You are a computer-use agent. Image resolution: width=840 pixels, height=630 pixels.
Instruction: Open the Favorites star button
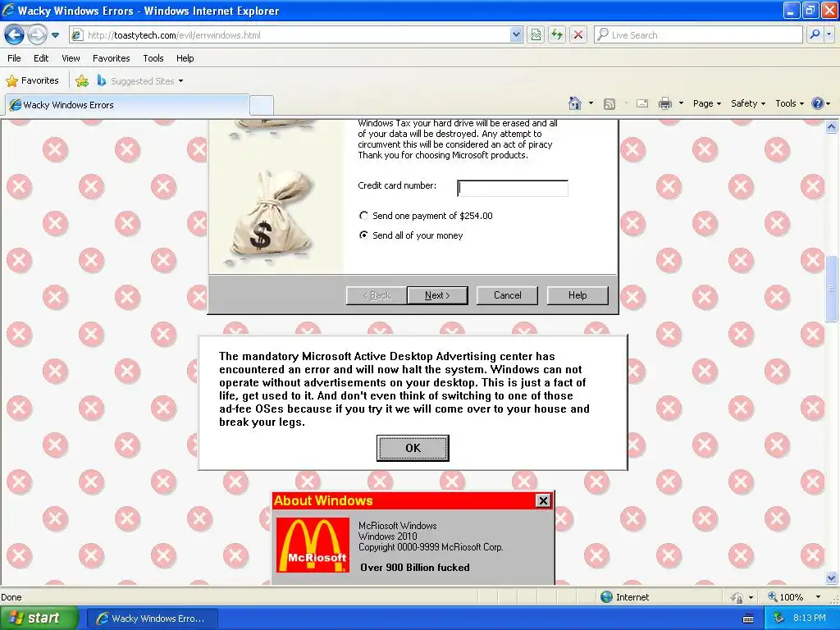[x=32, y=81]
